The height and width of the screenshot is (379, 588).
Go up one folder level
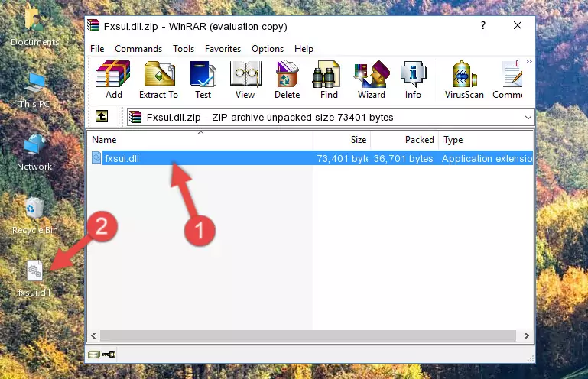102,117
